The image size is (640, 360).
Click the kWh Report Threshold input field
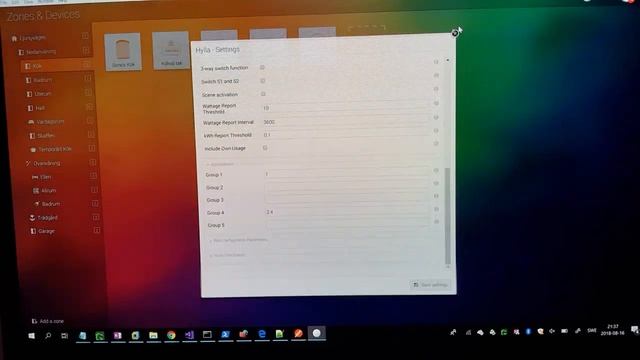coord(347,135)
